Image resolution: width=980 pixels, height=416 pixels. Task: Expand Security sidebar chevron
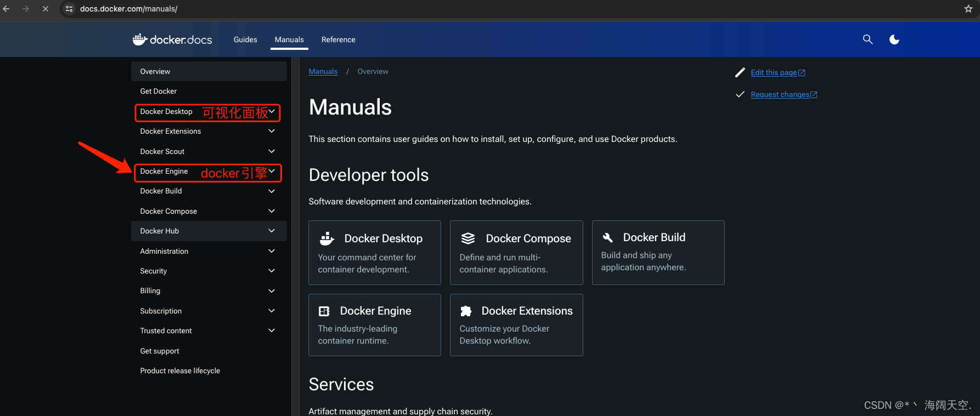coord(272,271)
